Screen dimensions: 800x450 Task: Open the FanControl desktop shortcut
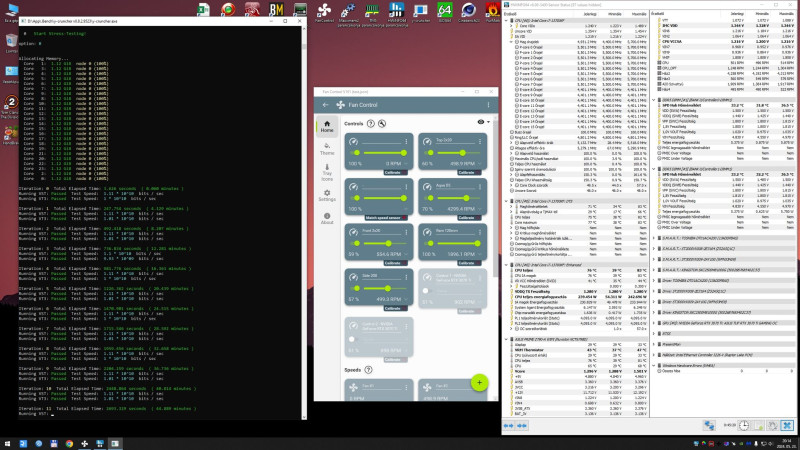pos(324,12)
